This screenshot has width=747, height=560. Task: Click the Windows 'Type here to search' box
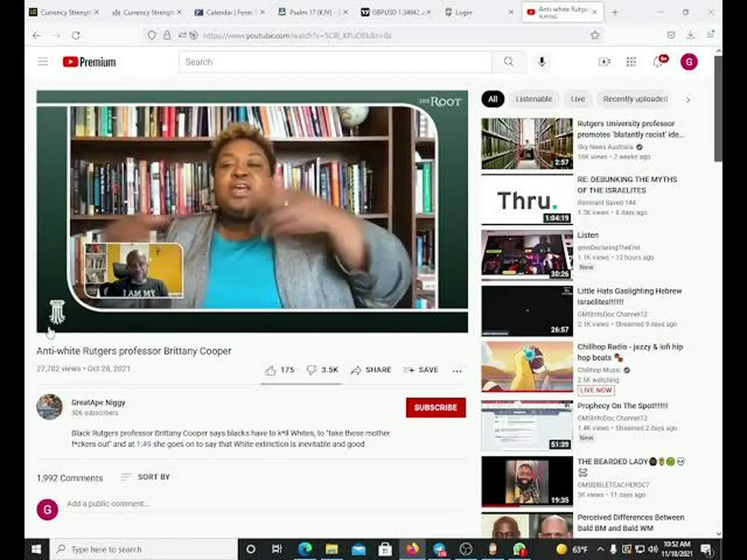coord(145,549)
